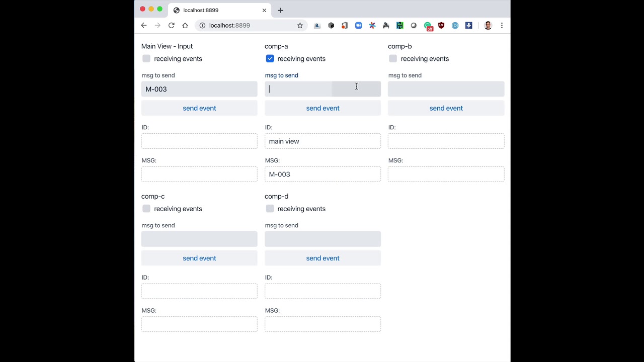This screenshot has width=644, height=362.
Task: Reload the localhost:8899 page
Action: tap(172, 25)
